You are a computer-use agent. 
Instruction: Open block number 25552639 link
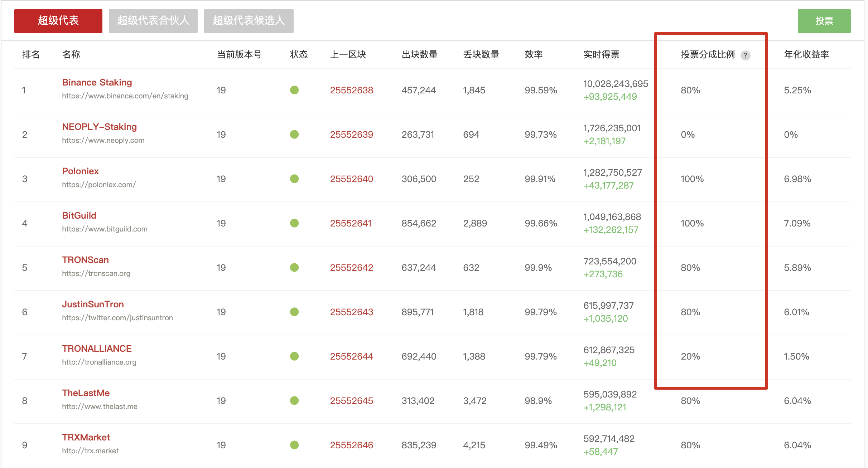[351, 135]
